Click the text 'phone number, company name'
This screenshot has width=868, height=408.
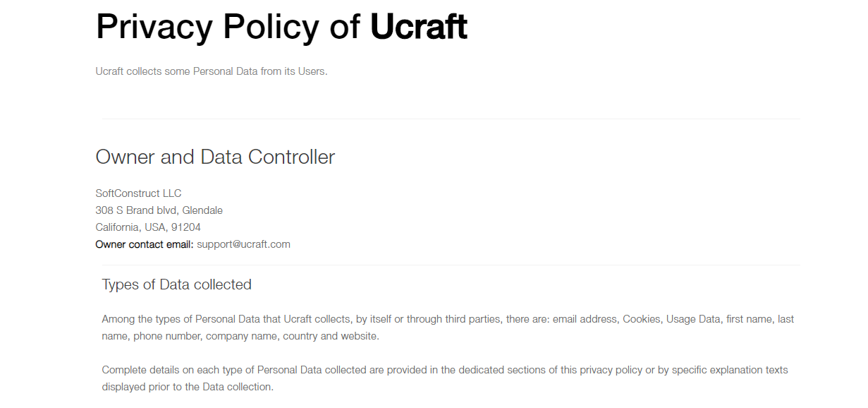click(205, 336)
